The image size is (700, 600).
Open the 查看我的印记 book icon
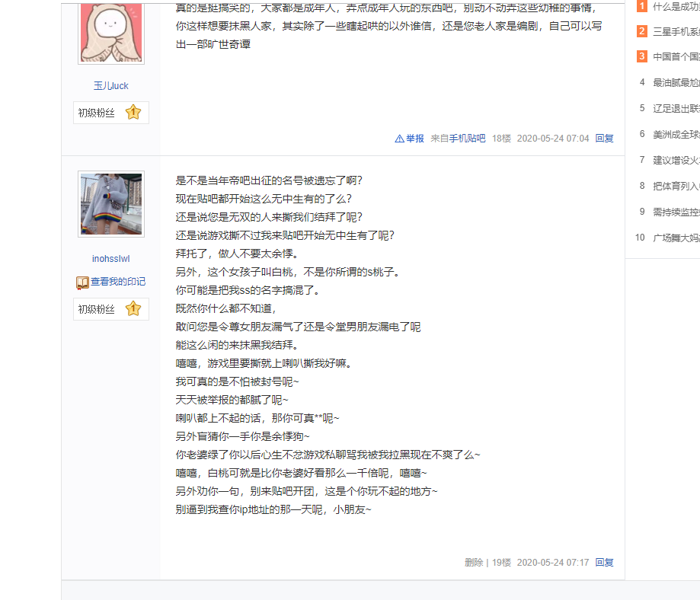(x=82, y=282)
